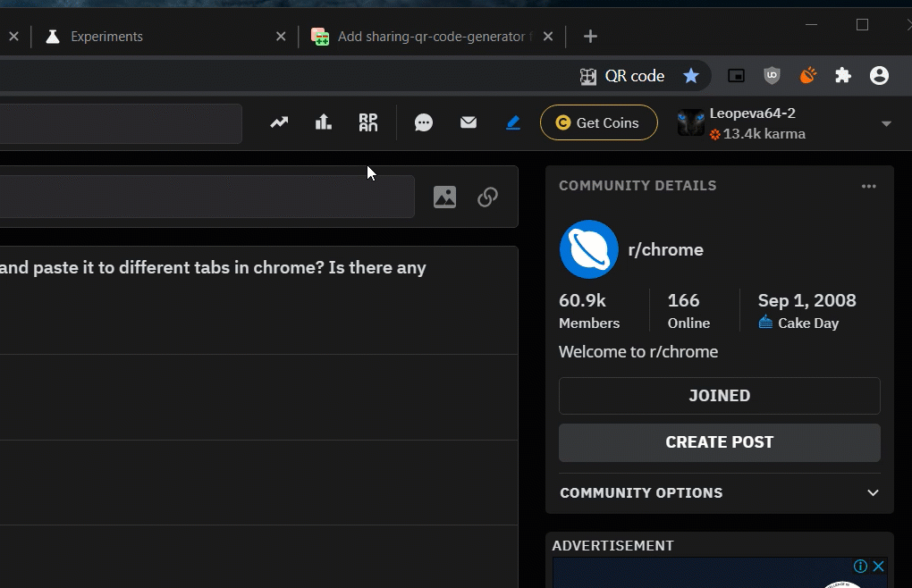The height and width of the screenshot is (588, 912).
Task: Click the post title about pasting to tabs
Action: [x=213, y=268]
